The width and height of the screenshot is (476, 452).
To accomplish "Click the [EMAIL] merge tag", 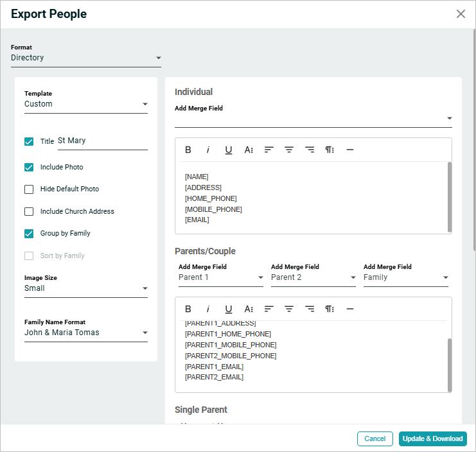I will tap(197, 220).
